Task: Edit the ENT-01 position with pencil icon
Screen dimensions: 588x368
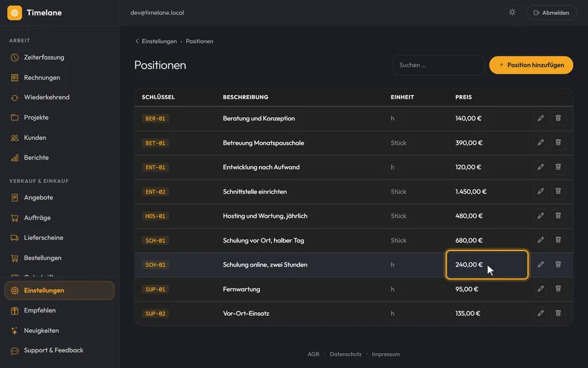Action: (540, 167)
